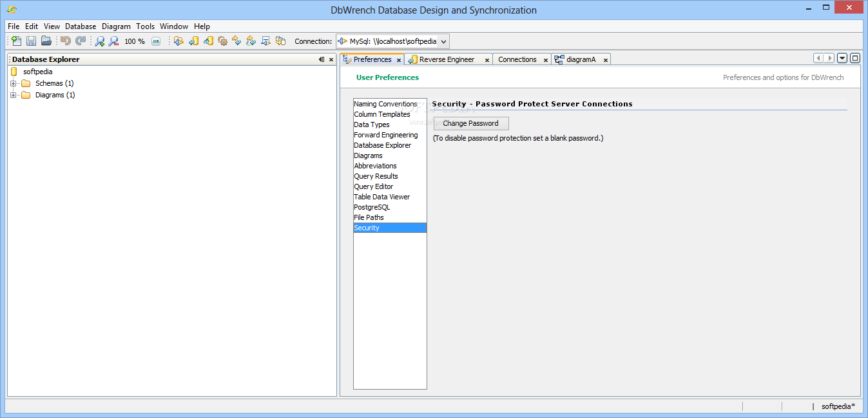The width and height of the screenshot is (868, 418).
Task: Open the Help menu
Action: tap(202, 26)
